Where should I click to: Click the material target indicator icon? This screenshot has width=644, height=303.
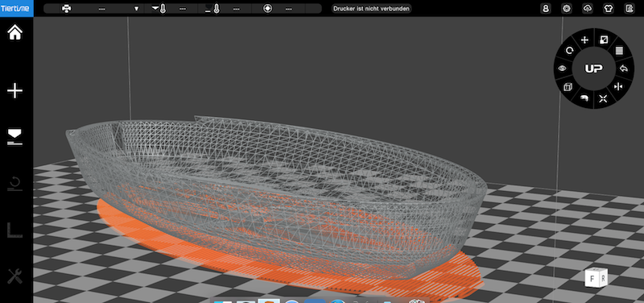pos(268,8)
